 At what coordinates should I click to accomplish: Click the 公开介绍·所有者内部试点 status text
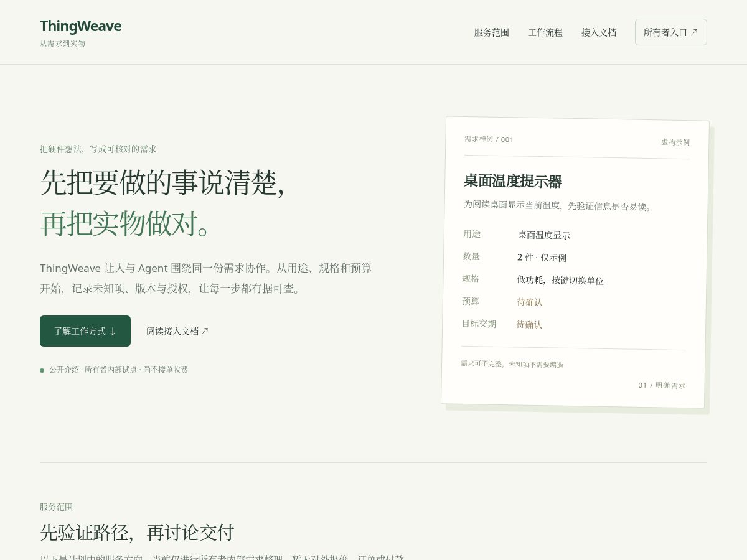(118, 370)
